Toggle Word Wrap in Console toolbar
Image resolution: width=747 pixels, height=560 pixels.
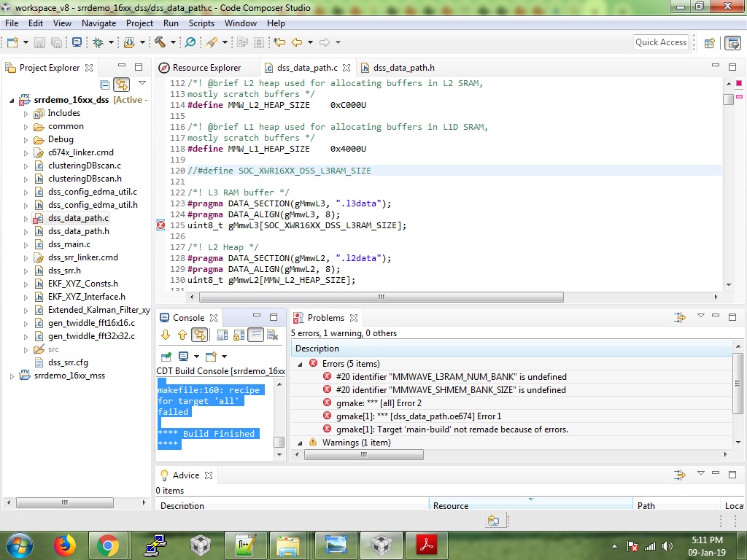[255, 335]
